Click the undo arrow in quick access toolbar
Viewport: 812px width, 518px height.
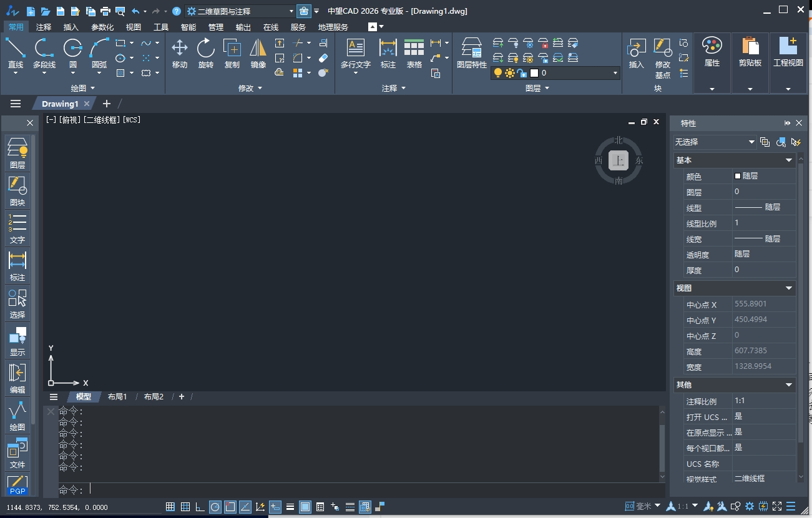135,11
